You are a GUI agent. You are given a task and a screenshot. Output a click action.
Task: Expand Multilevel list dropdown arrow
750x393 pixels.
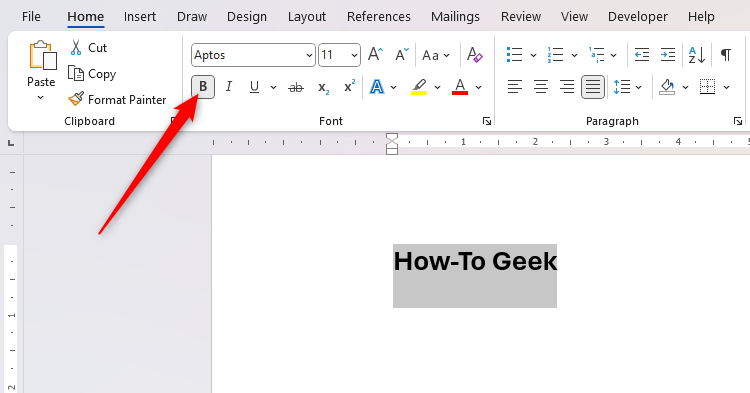coord(614,55)
